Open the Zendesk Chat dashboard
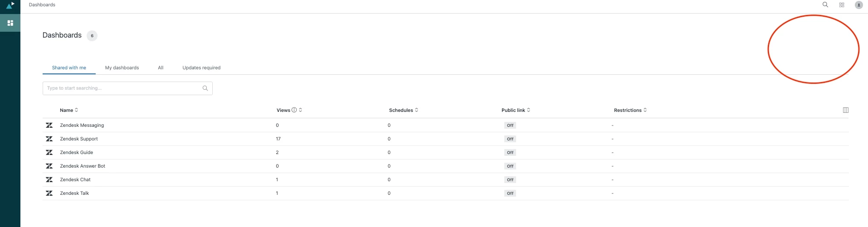Screen dimensions: 868x227 point(75,179)
